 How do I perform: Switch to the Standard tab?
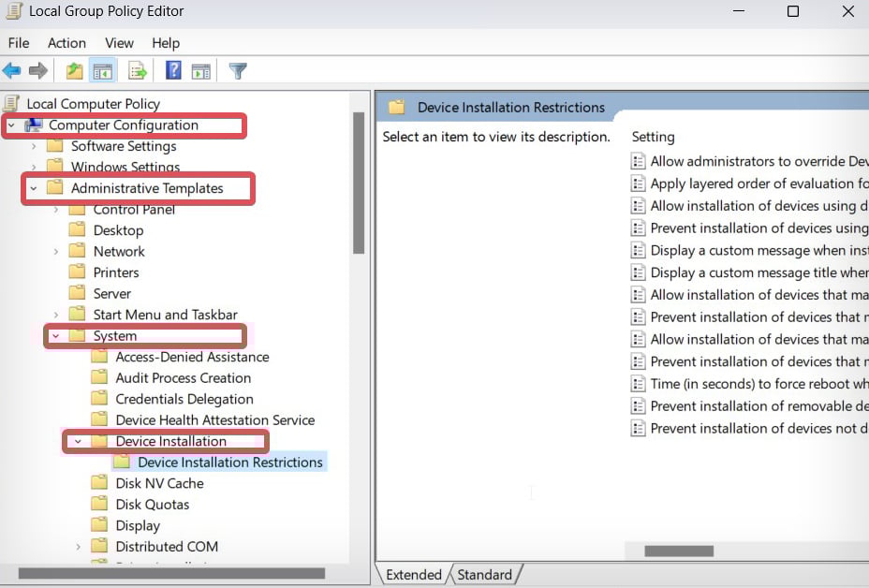tap(484, 575)
